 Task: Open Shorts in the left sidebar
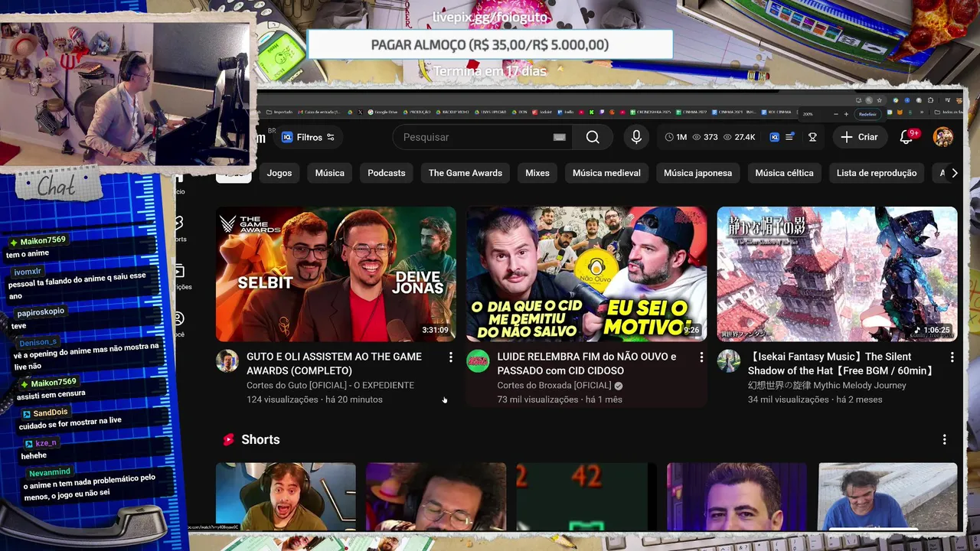coord(179,228)
